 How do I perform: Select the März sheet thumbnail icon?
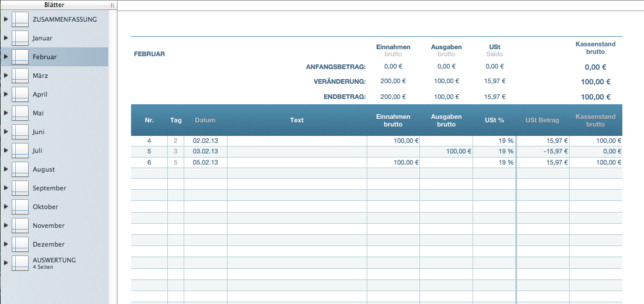(x=20, y=76)
